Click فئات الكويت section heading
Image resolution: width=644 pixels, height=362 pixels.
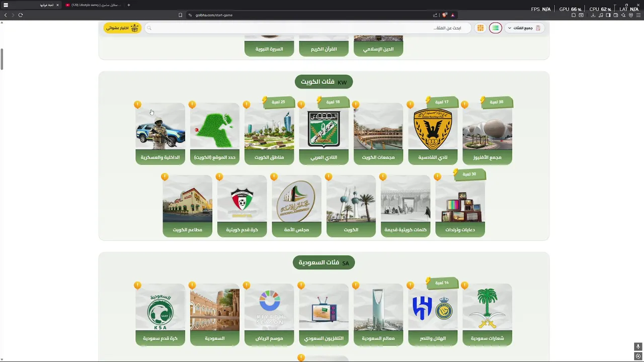(x=324, y=82)
